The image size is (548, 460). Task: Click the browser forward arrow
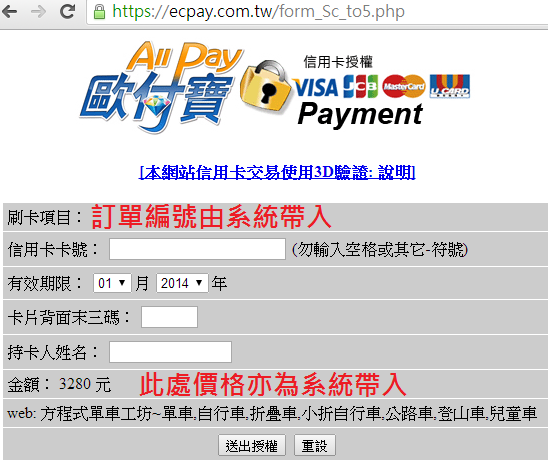click(38, 12)
